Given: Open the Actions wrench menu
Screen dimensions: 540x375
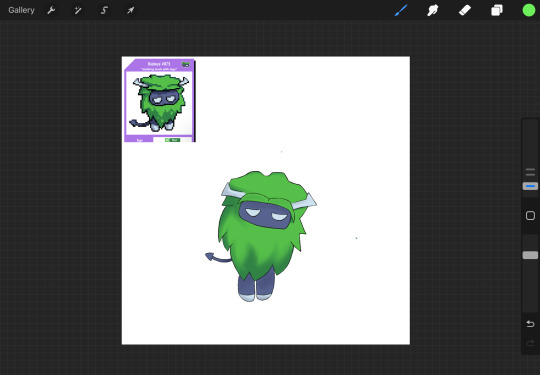Looking at the screenshot, I should point(51,10).
